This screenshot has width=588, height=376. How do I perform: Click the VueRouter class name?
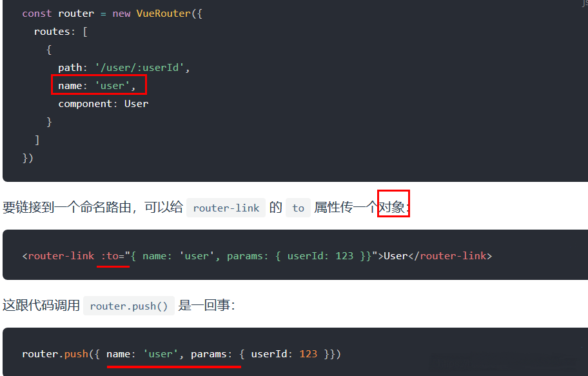[164, 14]
